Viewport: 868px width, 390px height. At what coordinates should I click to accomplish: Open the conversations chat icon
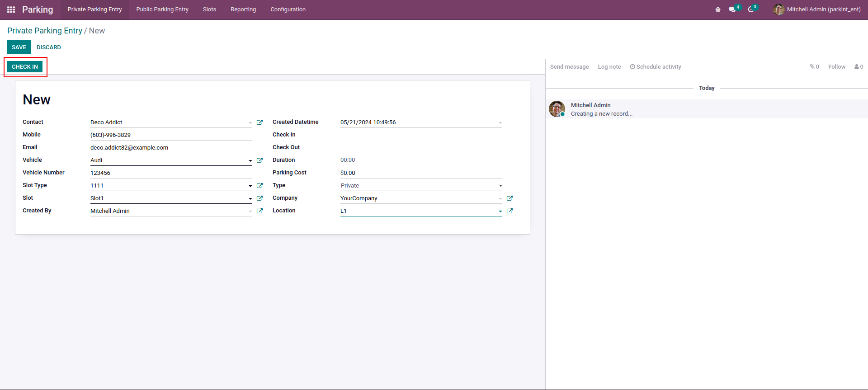pyautogui.click(x=732, y=9)
